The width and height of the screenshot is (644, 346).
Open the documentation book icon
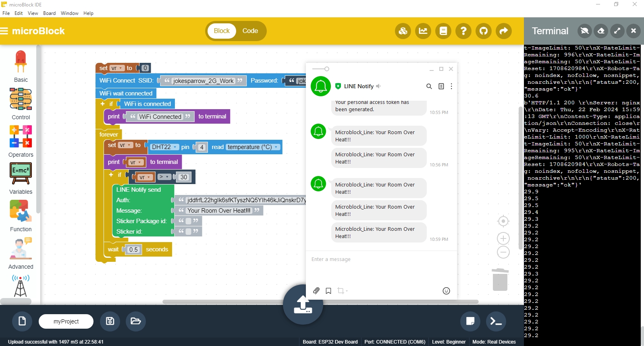(443, 31)
